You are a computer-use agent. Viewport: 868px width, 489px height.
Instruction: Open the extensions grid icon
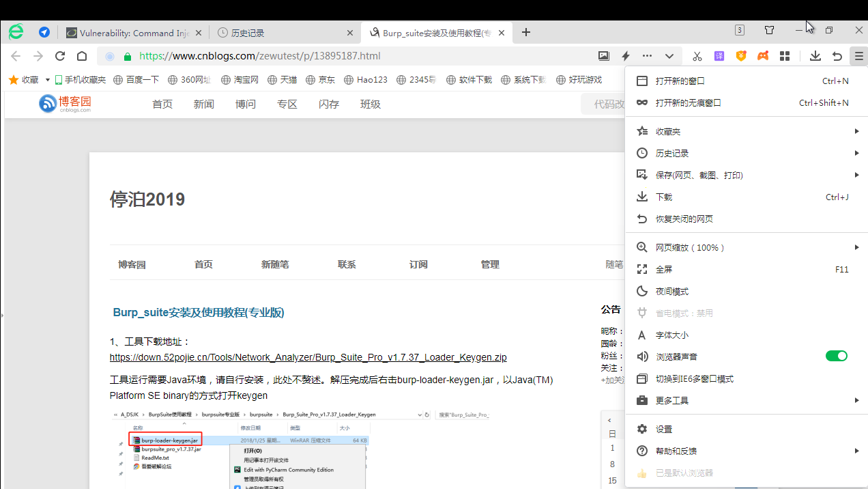click(785, 56)
